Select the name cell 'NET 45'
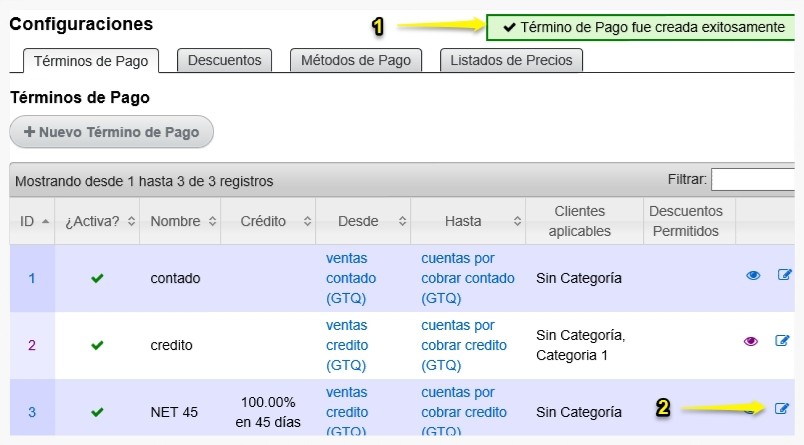 pyautogui.click(x=174, y=412)
